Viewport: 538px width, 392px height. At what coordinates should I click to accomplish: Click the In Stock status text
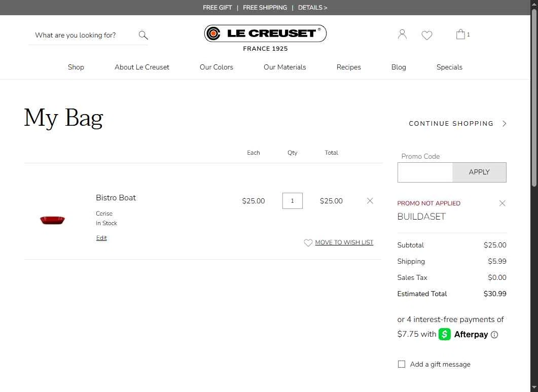pyautogui.click(x=106, y=223)
